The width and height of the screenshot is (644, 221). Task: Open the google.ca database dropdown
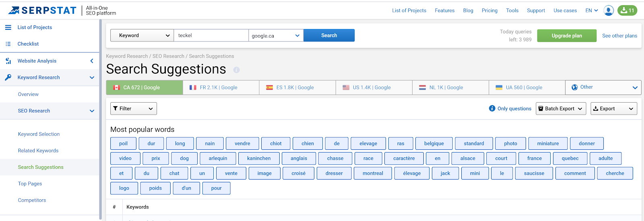point(276,35)
